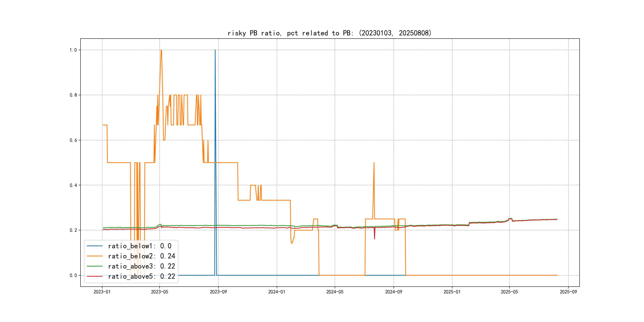Select the 'ratio_above5: 0.22' legend label
The height and width of the screenshot is (322, 644).
pos(142,276)
